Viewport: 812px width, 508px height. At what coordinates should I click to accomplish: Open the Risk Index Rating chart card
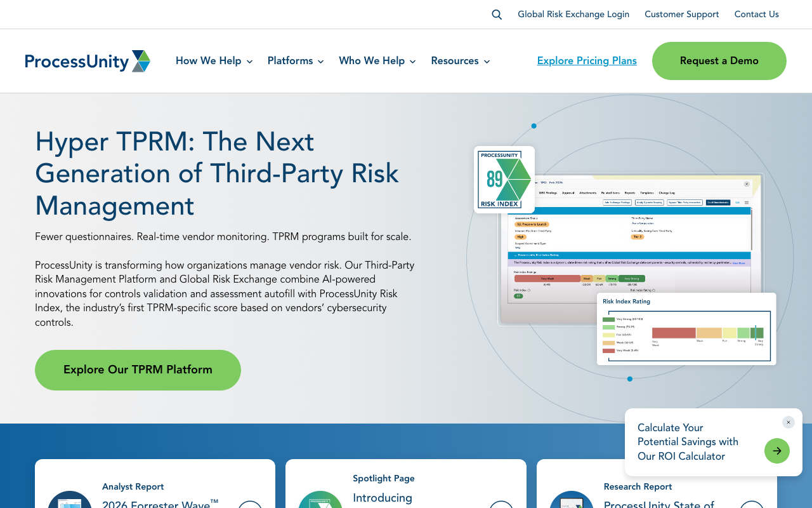tap(686, 329)
